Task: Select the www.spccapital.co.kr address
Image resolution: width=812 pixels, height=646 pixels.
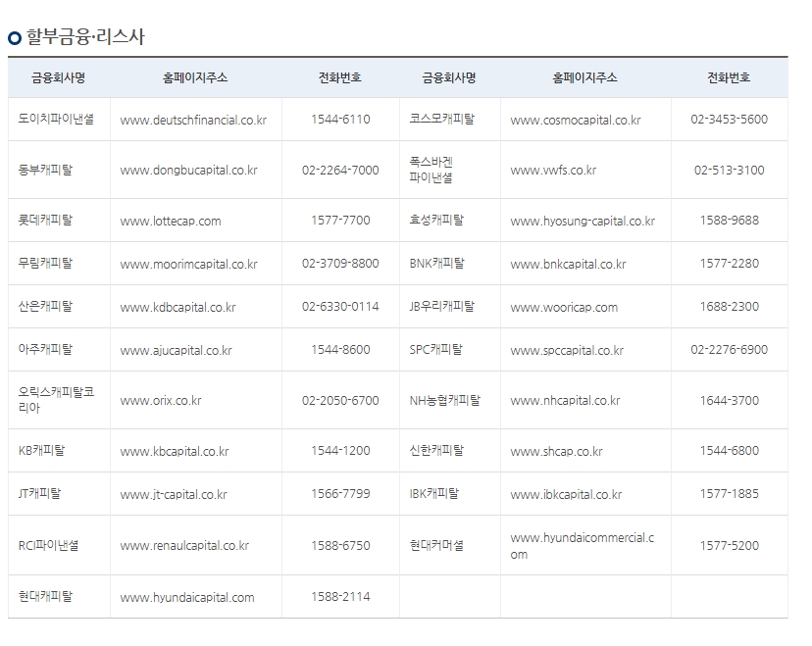Action: (567, 350)
